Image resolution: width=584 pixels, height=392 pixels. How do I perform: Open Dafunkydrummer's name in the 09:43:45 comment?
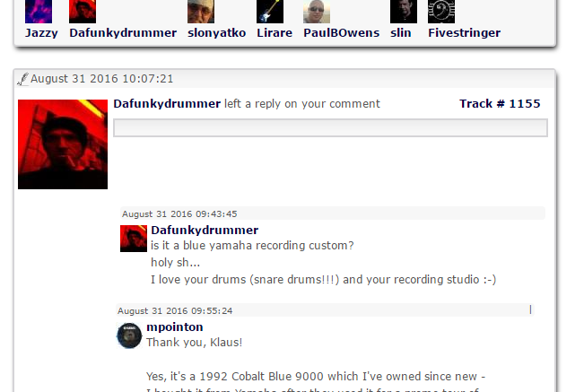(x=205, y=230)
